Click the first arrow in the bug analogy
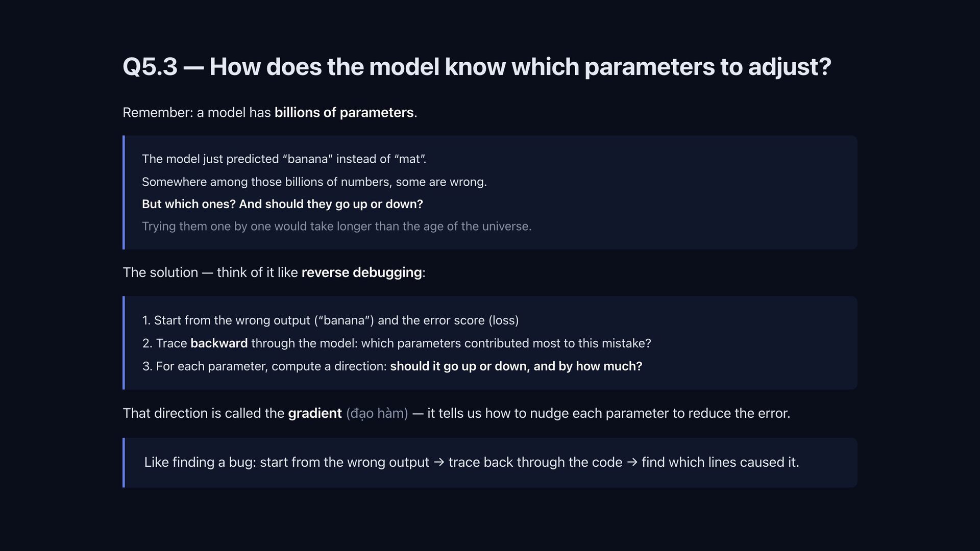Screen dimensions: 980x551 (x=438, y=462)
